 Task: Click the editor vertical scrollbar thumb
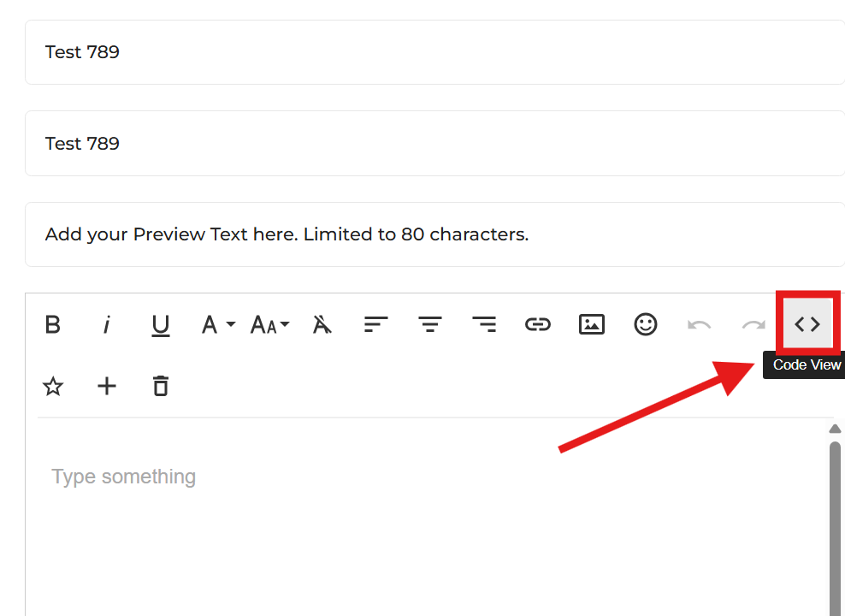835,528
